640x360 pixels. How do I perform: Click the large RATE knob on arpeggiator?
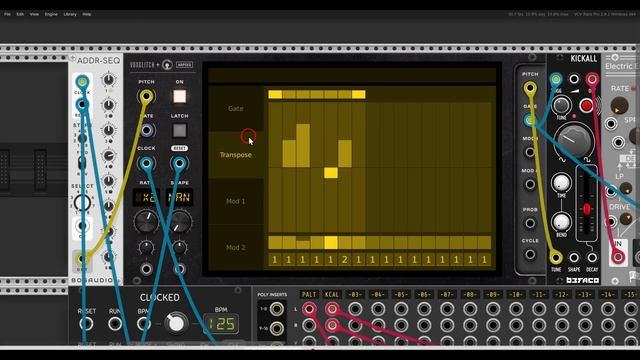[x=146, y=222]
